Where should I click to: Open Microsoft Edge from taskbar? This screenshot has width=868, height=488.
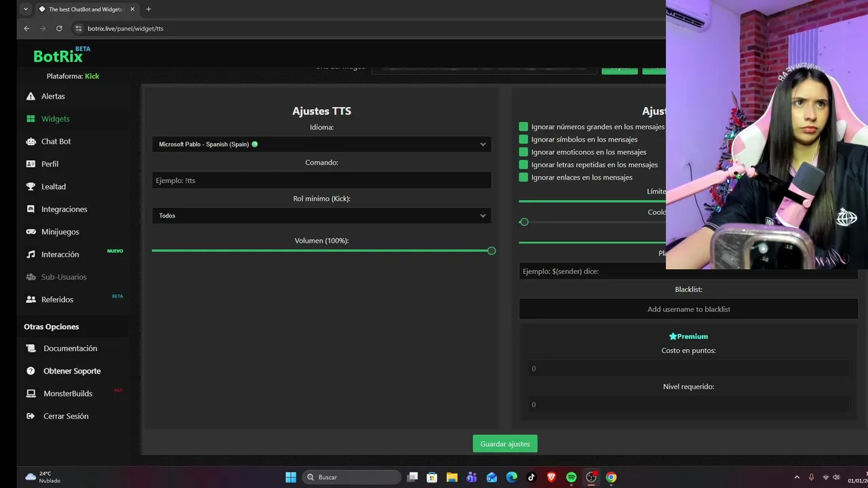click(511, 477)
